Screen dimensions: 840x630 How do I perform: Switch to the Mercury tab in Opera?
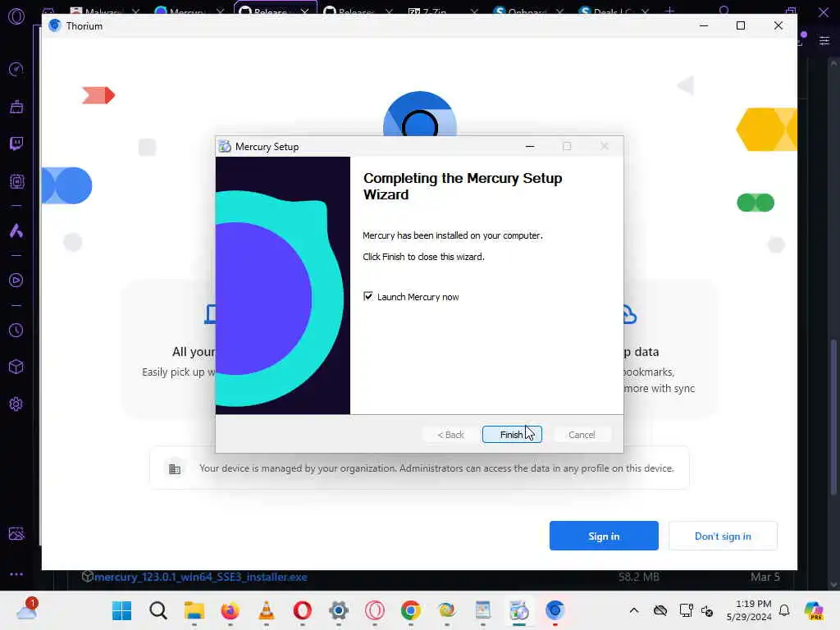pyautogui.click(x=189, y=11)
